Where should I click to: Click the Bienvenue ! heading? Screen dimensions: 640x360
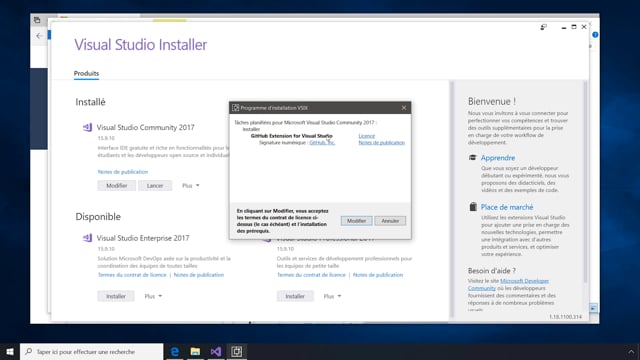coord(491,101)
